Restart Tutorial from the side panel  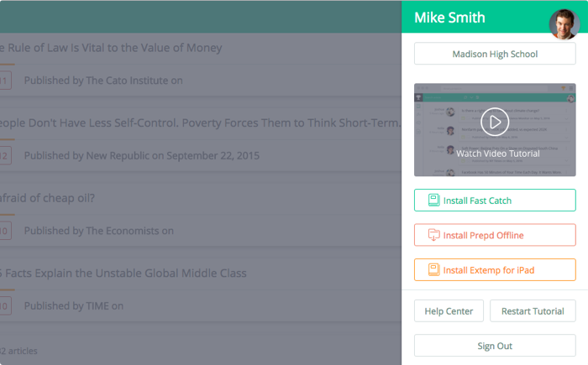click(533, 311)
